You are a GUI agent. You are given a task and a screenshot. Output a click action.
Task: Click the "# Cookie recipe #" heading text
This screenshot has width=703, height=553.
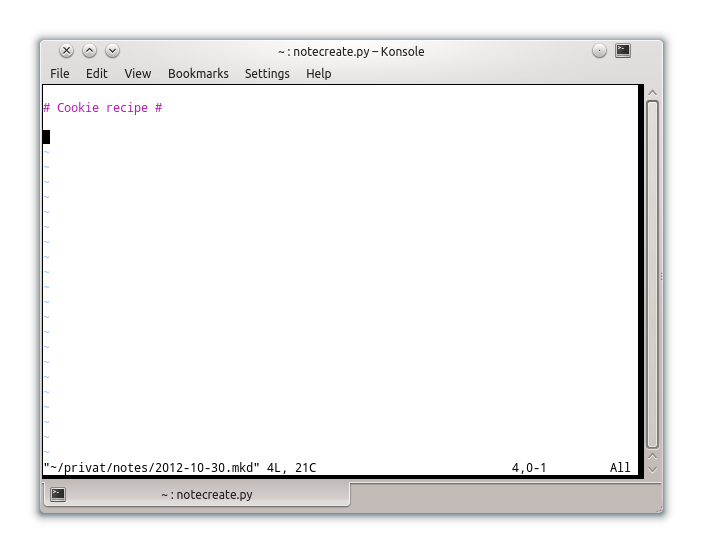coord(103,108)
